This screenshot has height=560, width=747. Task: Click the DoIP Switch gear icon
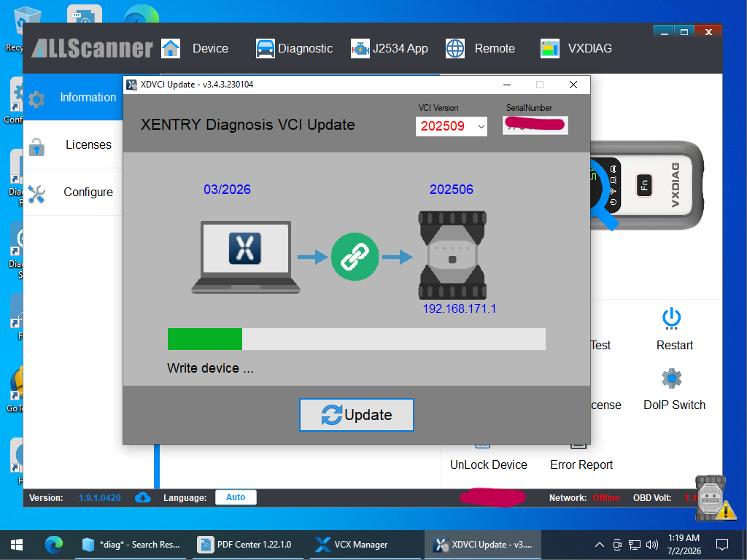pos(671,378)
